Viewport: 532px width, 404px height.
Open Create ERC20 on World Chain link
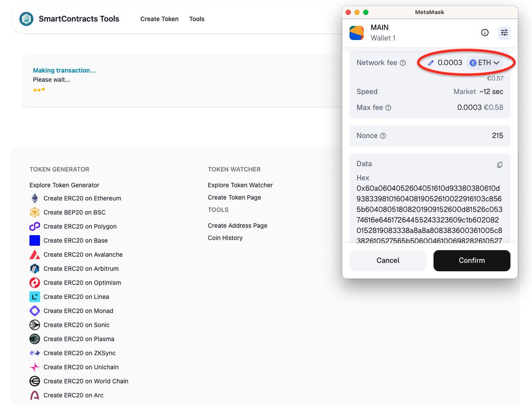click(86, 381)
